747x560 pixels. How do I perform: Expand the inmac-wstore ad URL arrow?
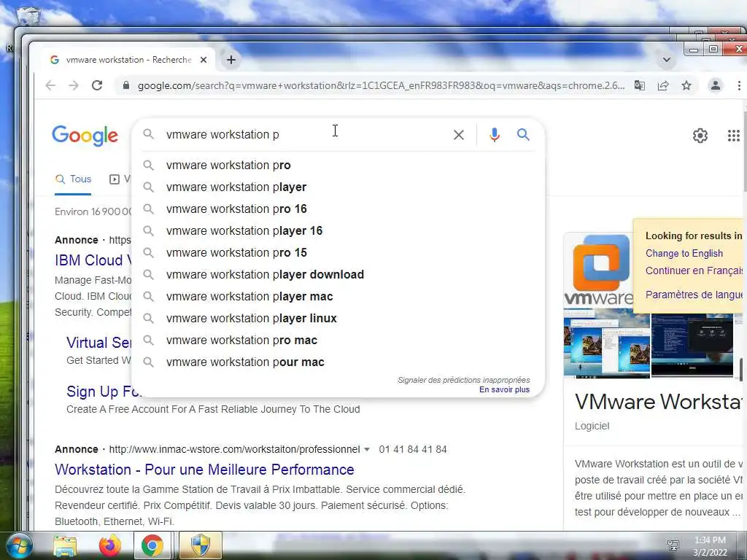pyautogui.click(x=367, y=449)
